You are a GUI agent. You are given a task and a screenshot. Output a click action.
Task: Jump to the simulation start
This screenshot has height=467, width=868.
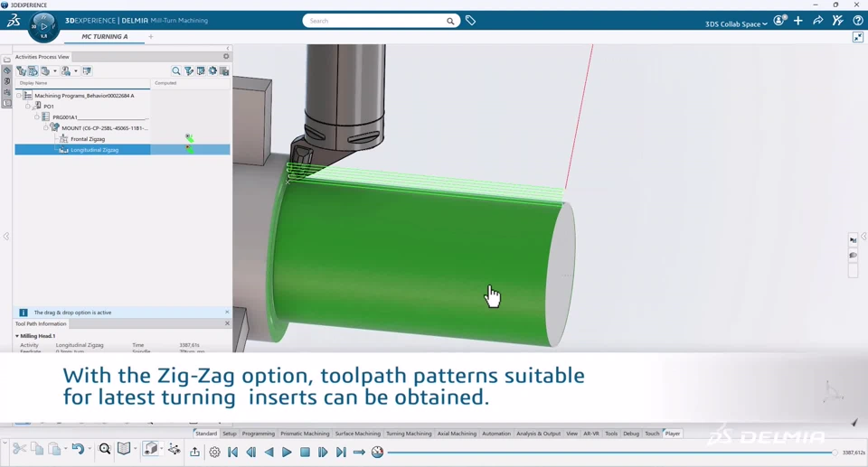coord(232,452)
